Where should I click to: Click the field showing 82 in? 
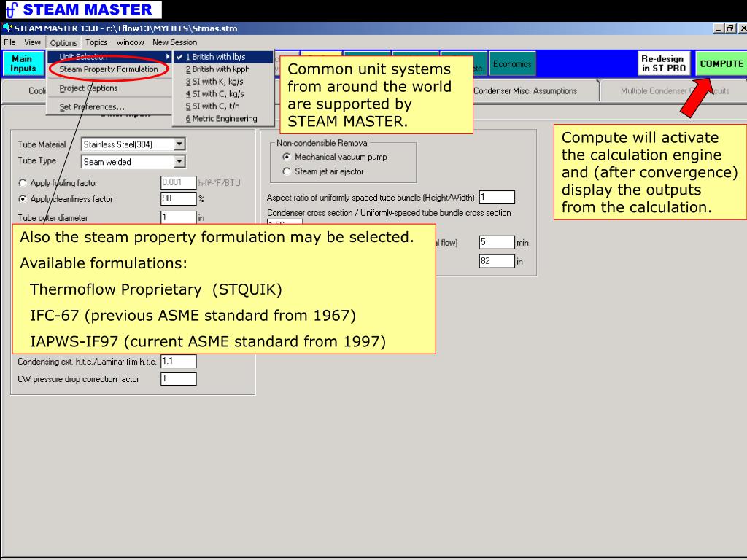pyautogui.click(x=497, y=261)
